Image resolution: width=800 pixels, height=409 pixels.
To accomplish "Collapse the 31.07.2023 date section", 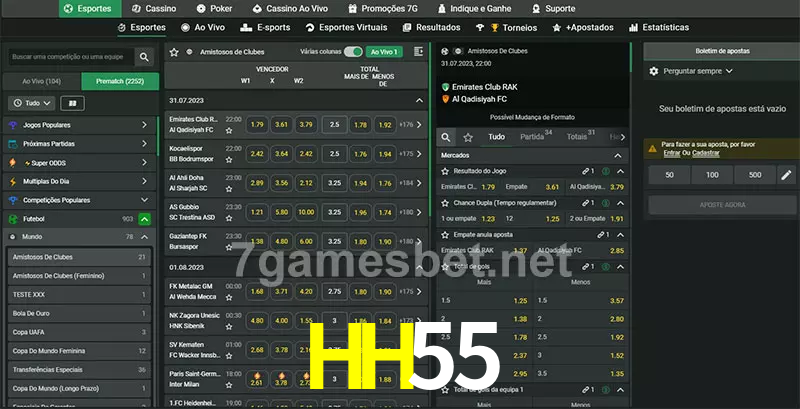I will (420, 101).
